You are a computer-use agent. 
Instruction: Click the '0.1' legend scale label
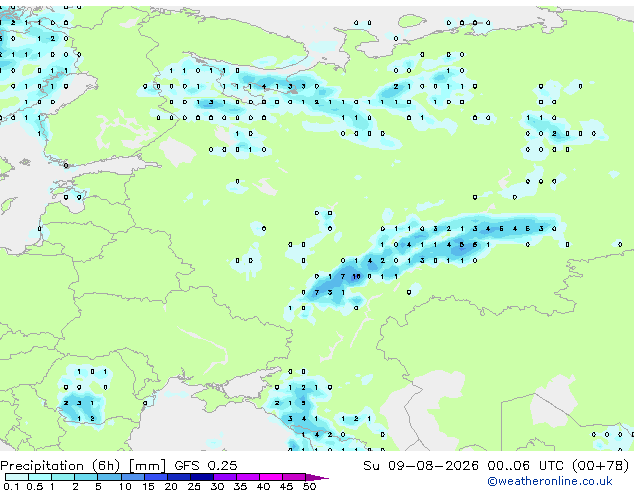point(12,486)
